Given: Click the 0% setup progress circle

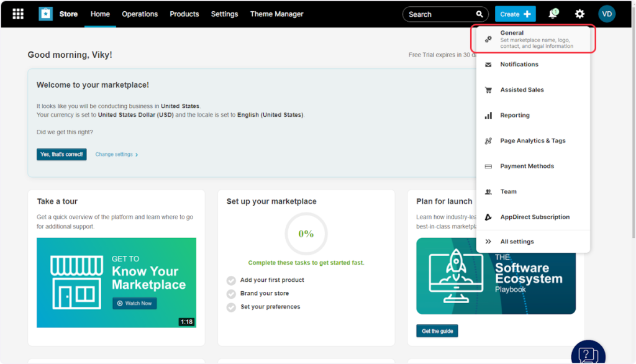Looking at the screenshot, I should click(306, 234).
